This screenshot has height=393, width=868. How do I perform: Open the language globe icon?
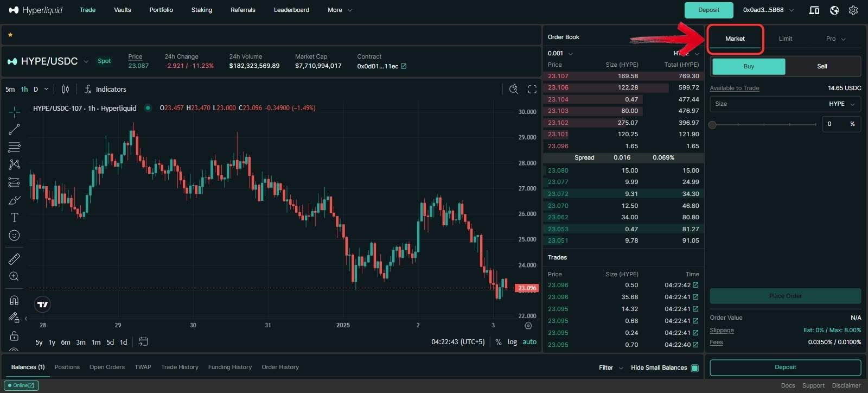tap(834, 10)
